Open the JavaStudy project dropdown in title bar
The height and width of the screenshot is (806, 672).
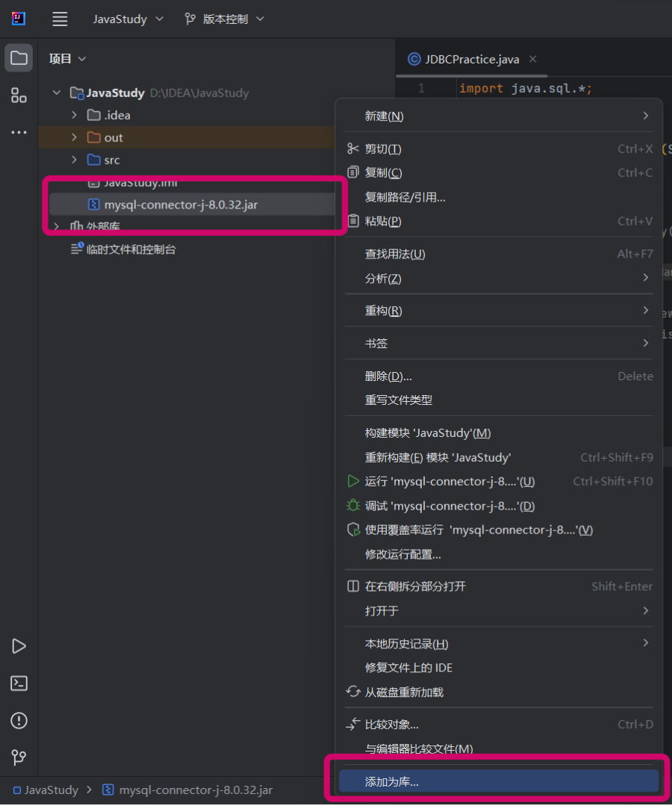click(127, 19)
